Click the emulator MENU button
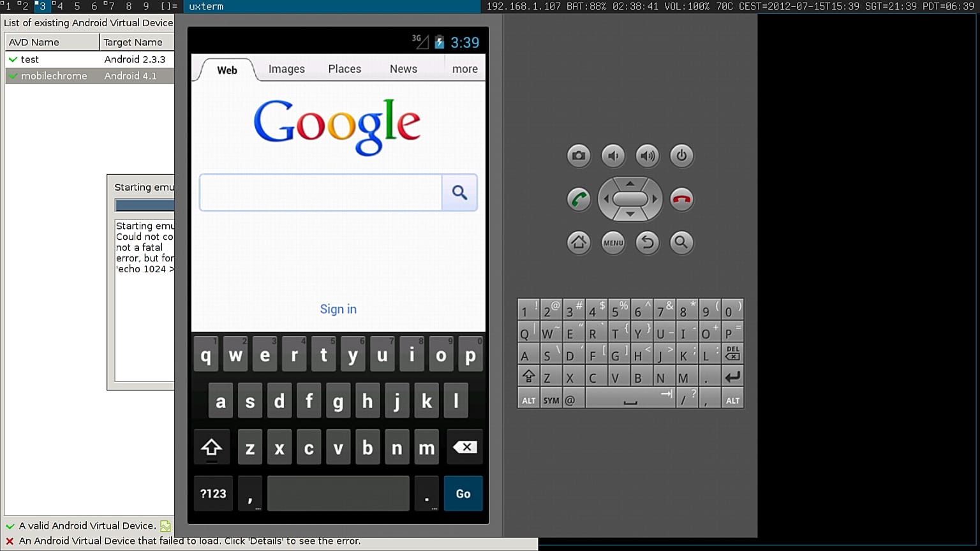The width and height of the screenshot is (980, 551). point(613,242)
